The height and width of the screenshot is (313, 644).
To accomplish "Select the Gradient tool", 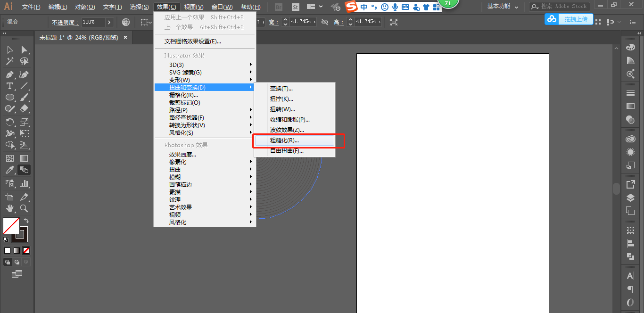I will tap(24, 158).
